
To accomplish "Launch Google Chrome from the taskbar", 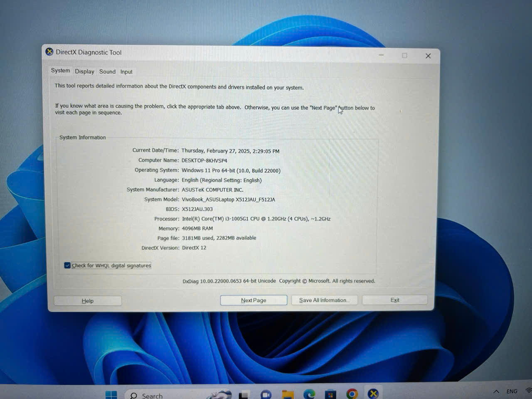I will (352, 394).
